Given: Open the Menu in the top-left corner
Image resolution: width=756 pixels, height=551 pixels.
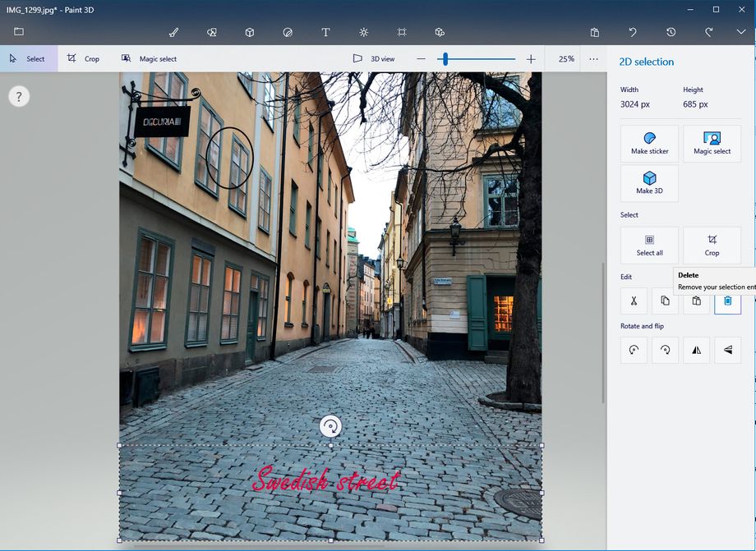Looking at the screenshot, I should pyautogui.click(x=18, y=32).
